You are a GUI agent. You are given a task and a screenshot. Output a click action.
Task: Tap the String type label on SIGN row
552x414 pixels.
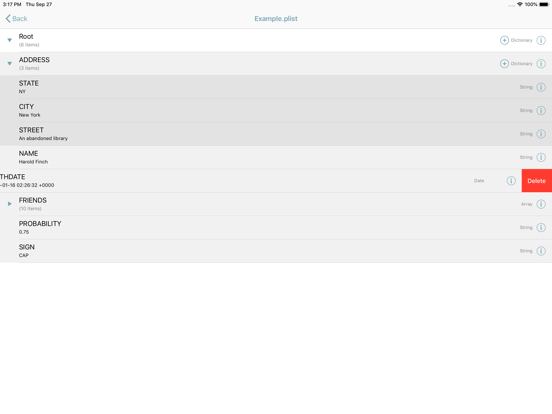(526, 251)
